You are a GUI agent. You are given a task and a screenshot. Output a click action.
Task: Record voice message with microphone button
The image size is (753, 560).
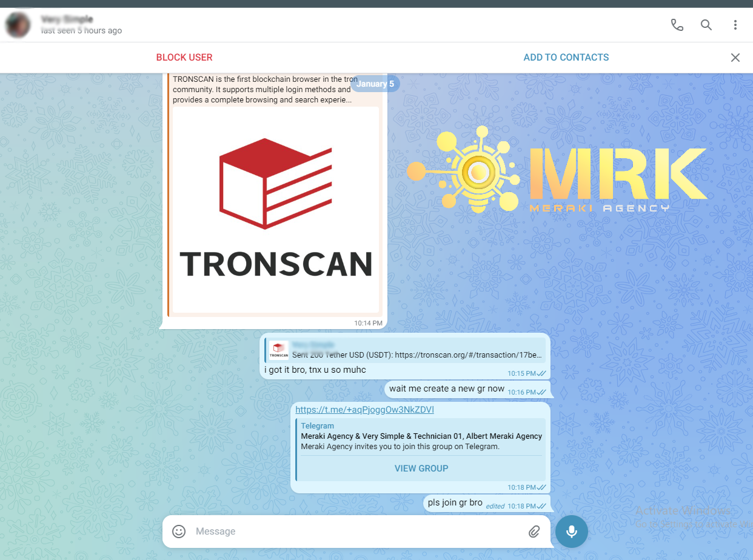571,532
